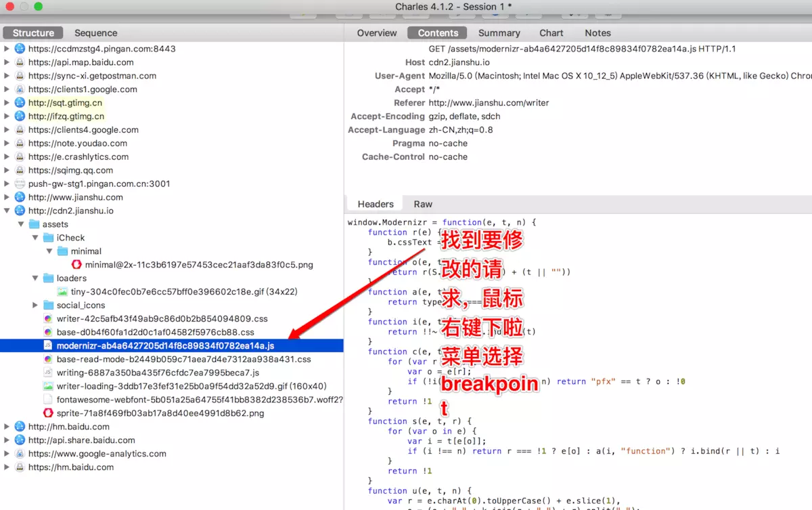Open the Notes tab
Screen dimensions: 812x510
pyautogui.click(x=597, y=33)
